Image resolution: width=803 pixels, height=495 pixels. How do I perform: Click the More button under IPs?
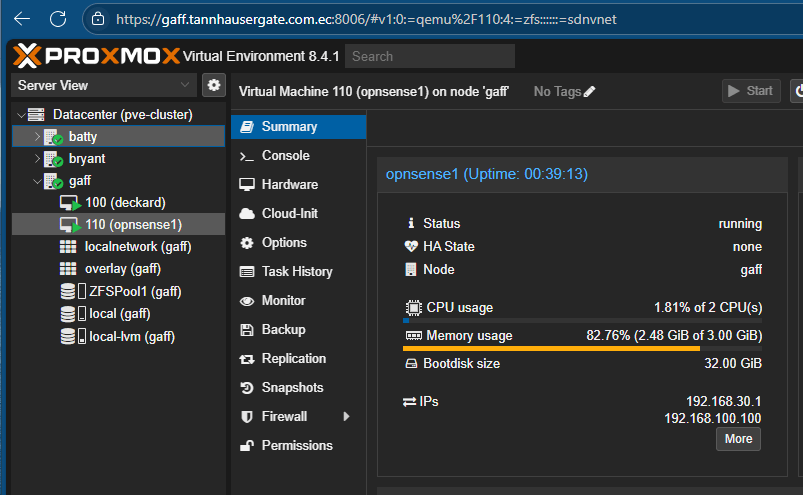(738, 439)
